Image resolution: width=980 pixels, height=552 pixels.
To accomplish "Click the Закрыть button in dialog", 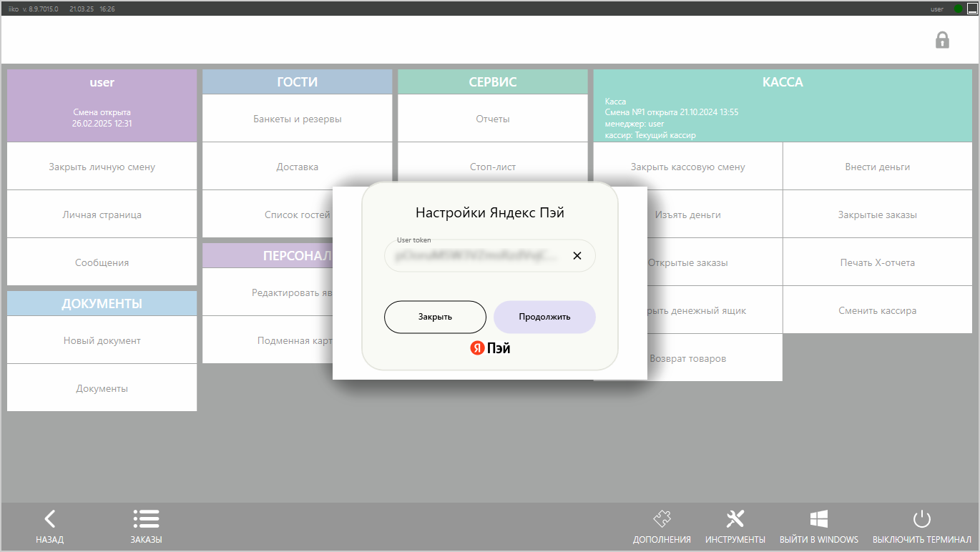I will coord(435,317).
